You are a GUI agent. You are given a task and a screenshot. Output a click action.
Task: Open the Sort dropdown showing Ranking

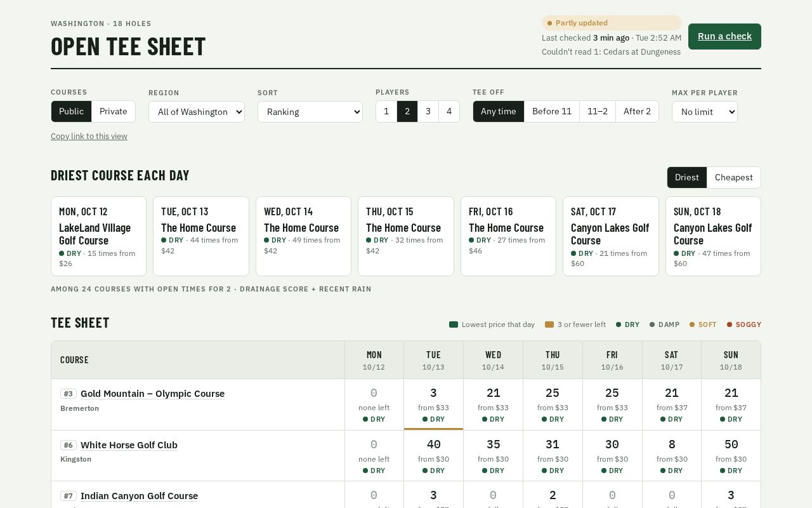[310, 112]
